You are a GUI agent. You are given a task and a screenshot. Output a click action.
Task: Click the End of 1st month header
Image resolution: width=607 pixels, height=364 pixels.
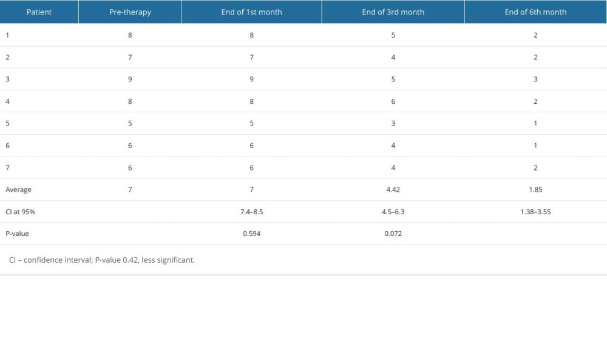252,12
